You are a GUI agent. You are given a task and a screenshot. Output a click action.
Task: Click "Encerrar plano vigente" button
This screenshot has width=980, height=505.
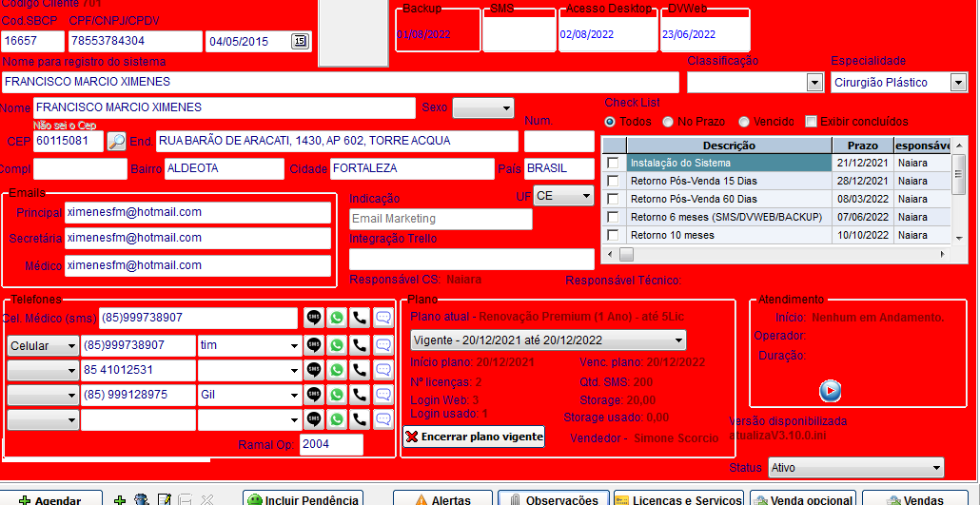click(x=474, y=437)
